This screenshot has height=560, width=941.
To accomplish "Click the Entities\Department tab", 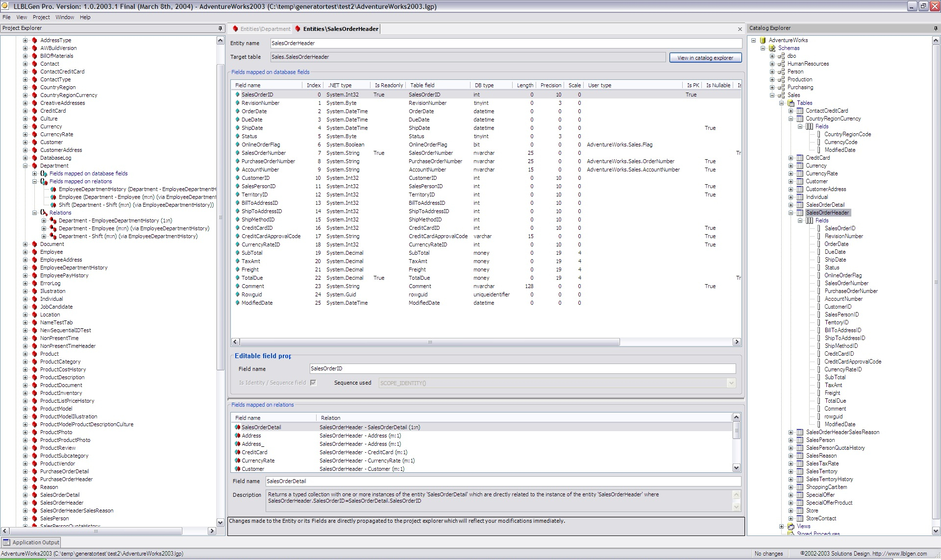I will pos(262,29).
